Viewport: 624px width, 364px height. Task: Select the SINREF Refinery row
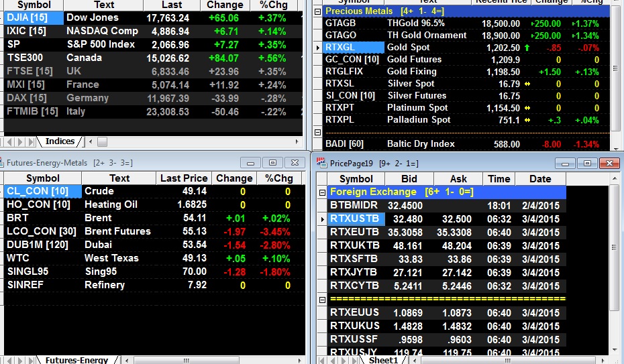tap(154, 286)
